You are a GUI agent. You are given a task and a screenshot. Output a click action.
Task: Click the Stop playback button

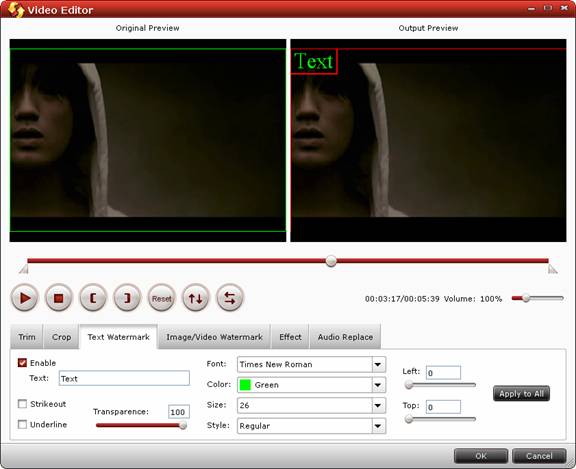click(59, 298)
